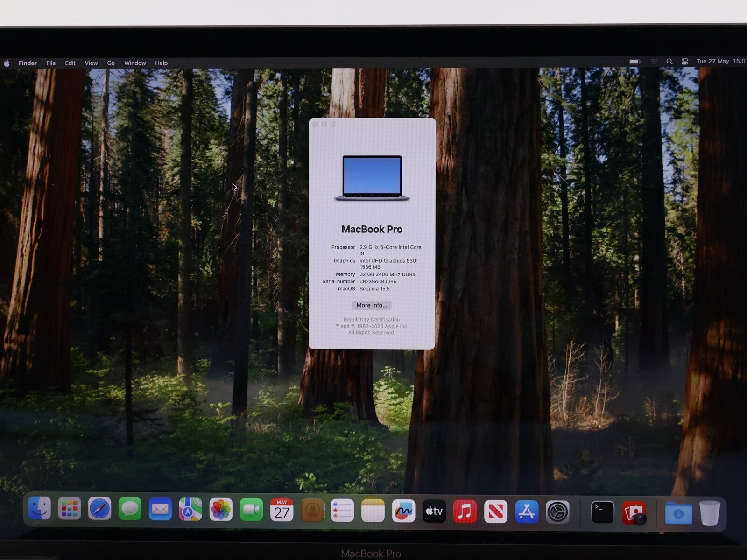This screenshot has width=747, height=560.
Task: Open the Go menu
Action: coord(111,63)
